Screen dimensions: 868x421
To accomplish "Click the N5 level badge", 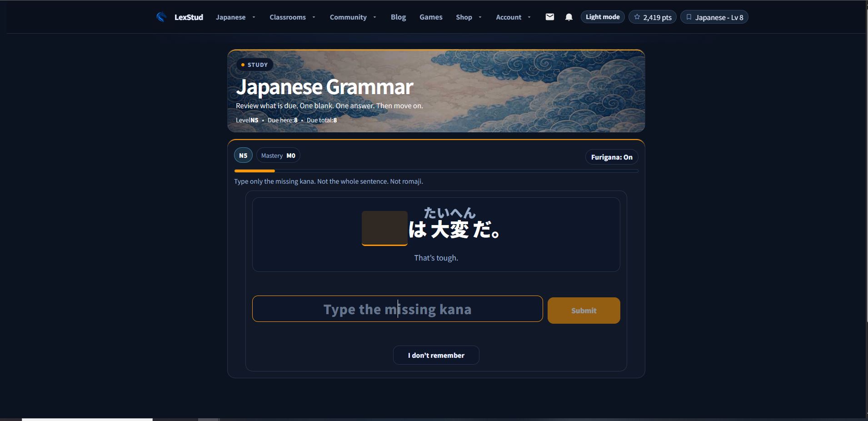I will point(243,155).
